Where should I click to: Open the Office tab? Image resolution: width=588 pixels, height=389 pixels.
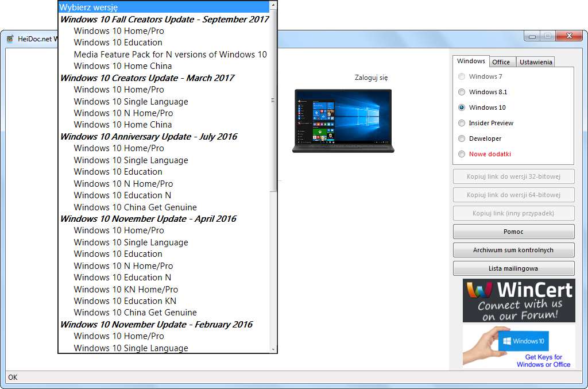pos(501,62)
